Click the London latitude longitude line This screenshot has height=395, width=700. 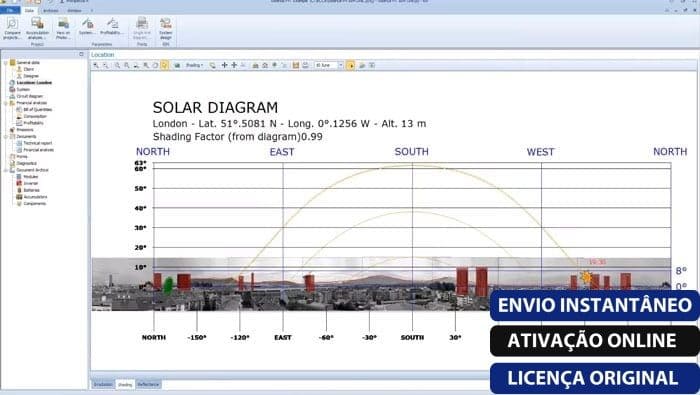pyautogui.click(x=289, y=124)
